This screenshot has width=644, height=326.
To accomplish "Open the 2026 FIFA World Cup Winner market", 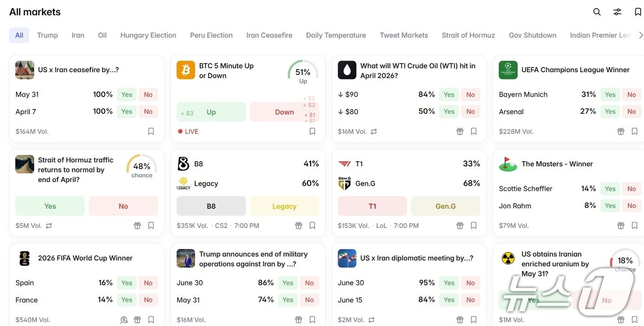I will tap(85, 258).
